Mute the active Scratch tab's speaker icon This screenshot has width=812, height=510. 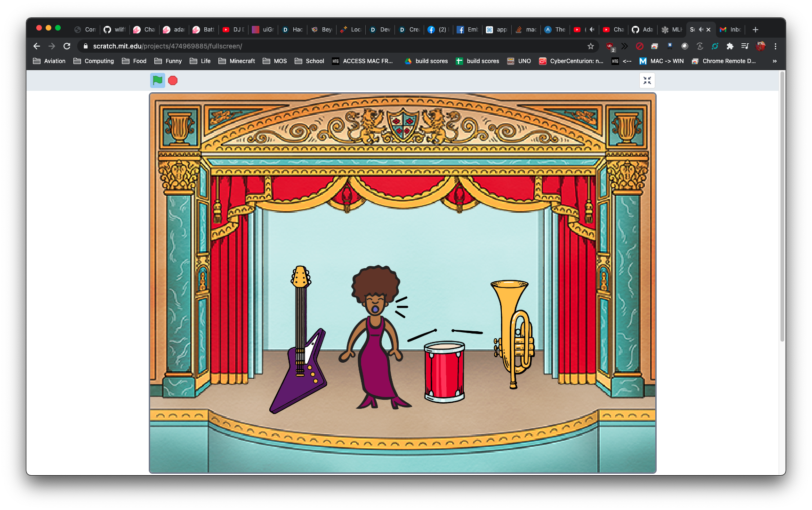(701, 30)
